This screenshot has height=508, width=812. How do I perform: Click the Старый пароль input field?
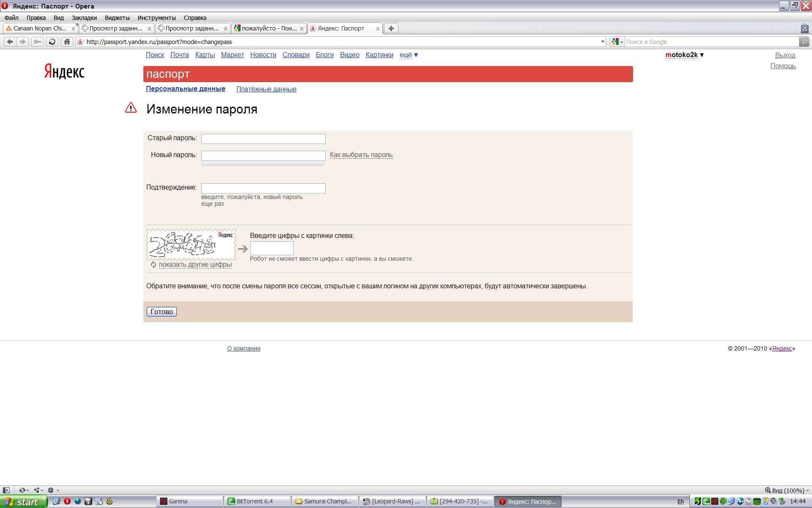(263, 139)
